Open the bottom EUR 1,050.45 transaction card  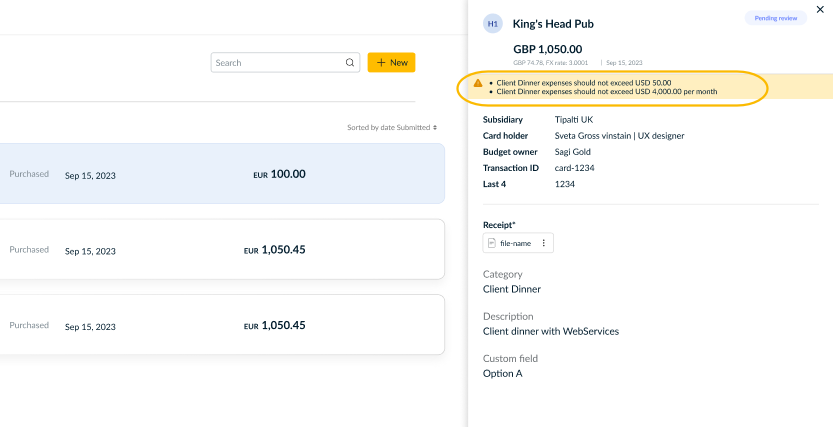tap(222, 324)
